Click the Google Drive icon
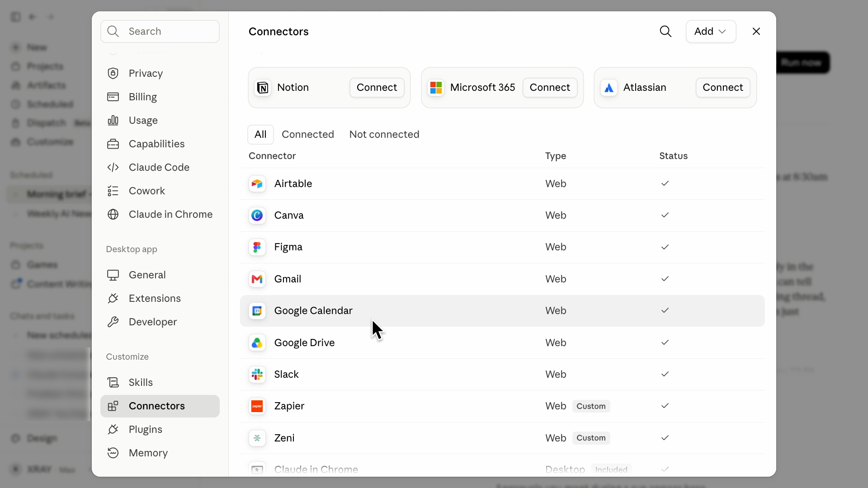 pyautogui.click(x=257, y=343)
